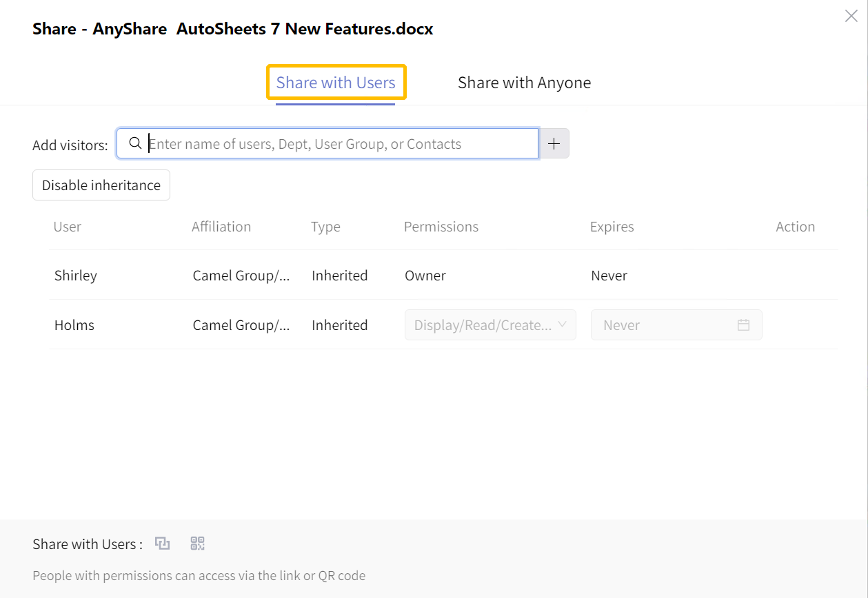Click the 'Share with Users :' footer label
Viewport: 868px width, 598px height.
pos(88,544)
